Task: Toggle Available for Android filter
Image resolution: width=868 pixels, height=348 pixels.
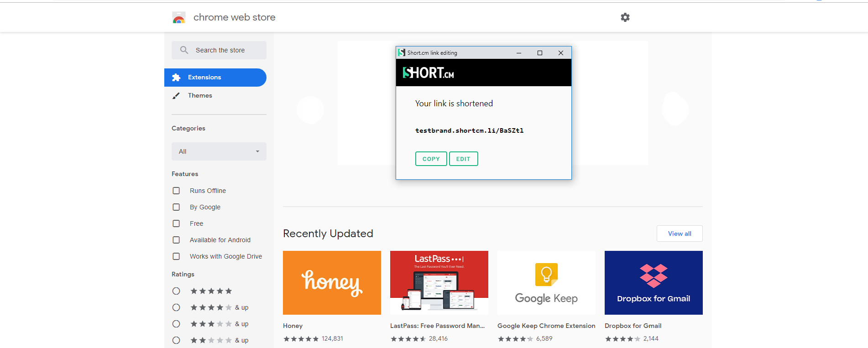Action: [176, 240]
